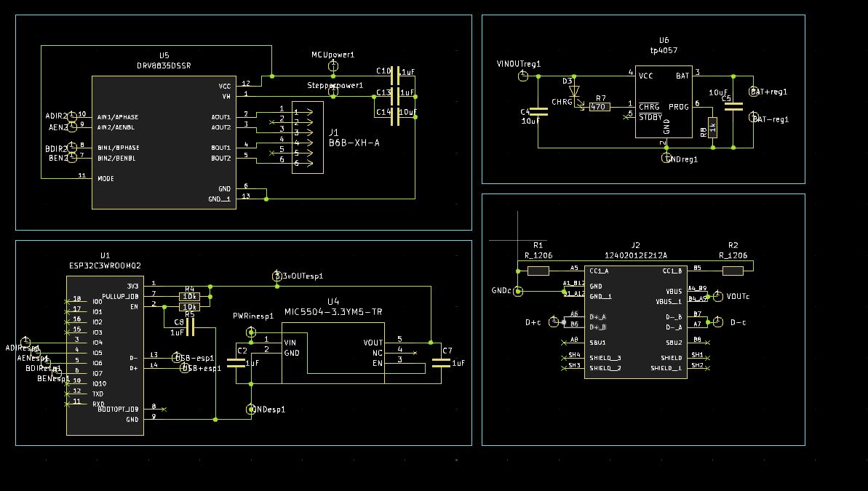Viewport: 868px width, 491px height.
Task: Select capacitor C14 10uF
Action: (x=395, y=117)
